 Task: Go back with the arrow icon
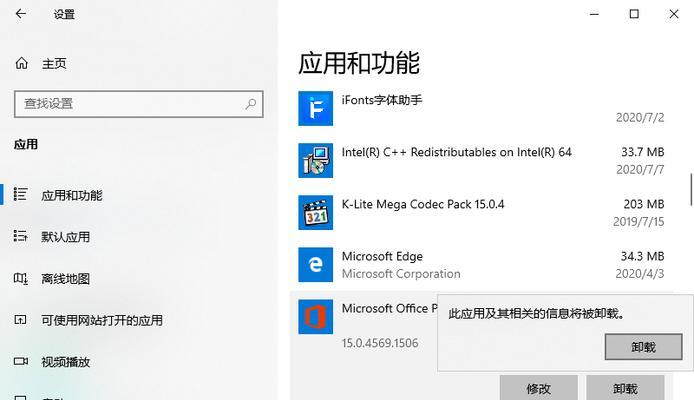(20, 14)
